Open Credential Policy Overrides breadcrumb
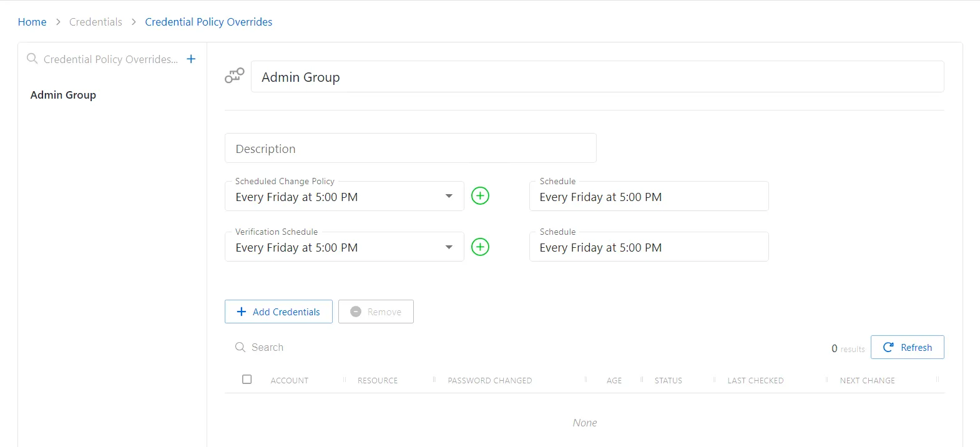Screen dimensions: 980x447 208,22
